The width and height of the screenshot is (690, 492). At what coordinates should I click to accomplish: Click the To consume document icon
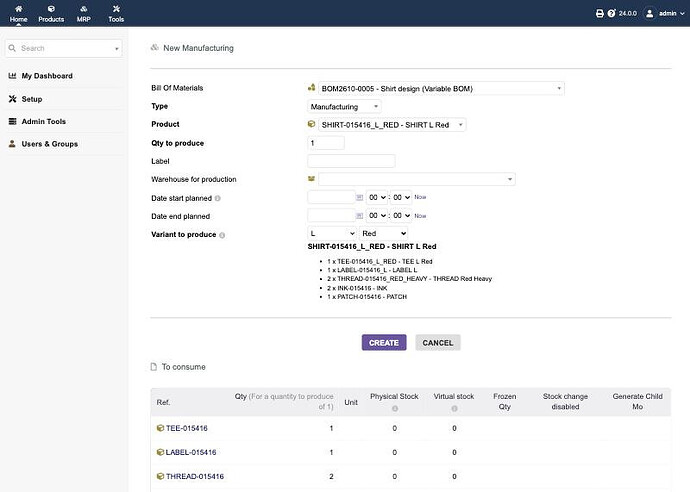click(x=154, y=367)
